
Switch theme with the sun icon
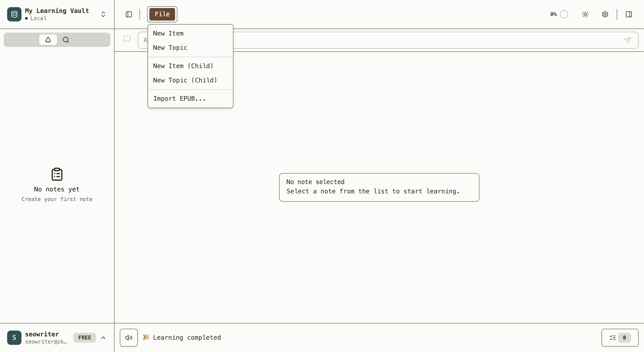(585, 14)
